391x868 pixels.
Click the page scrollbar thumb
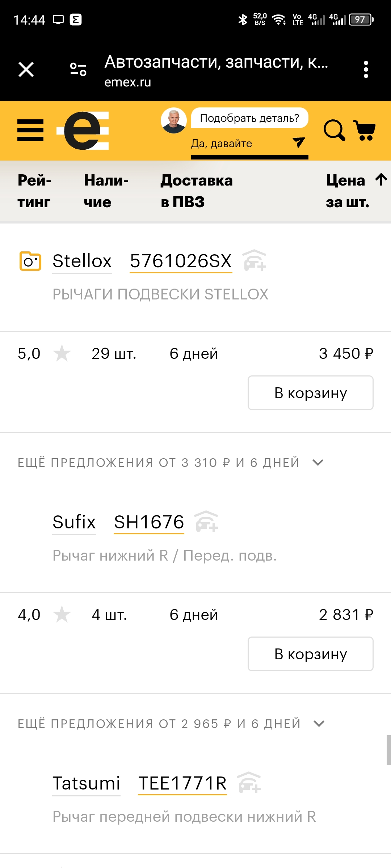[388, 750]
